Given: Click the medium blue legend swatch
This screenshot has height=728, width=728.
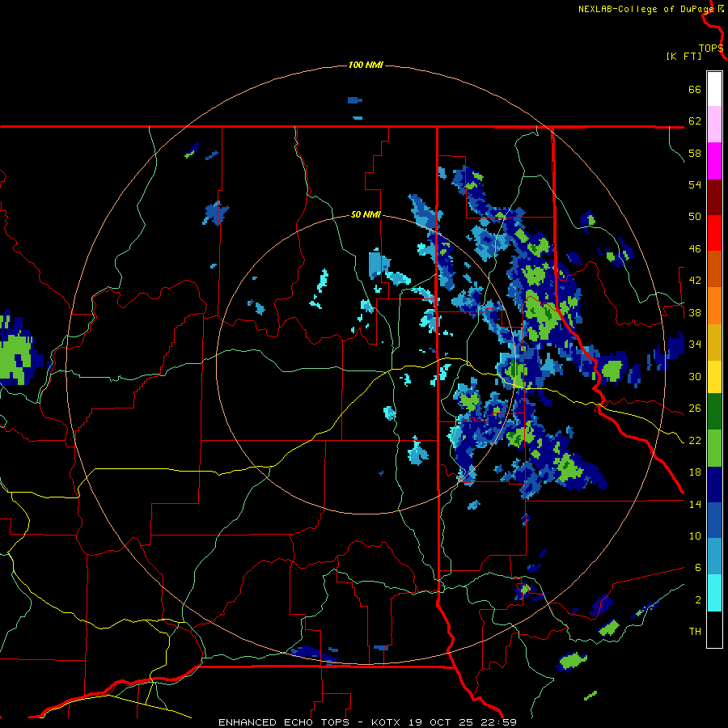Looking at the screenshot, I should point(714,520).
